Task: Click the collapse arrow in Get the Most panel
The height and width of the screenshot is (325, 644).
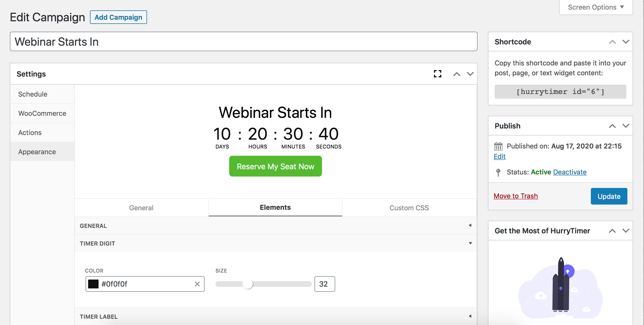Action: tap(613, 231)
